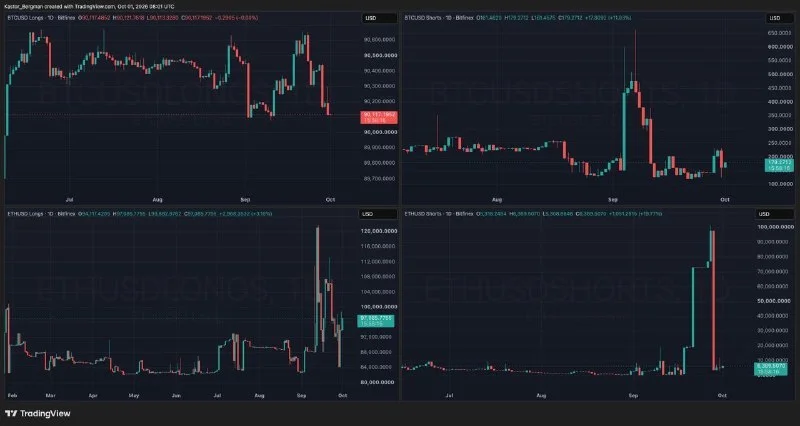
Task: Click the Apr date label on ETHUSD Longs chart
Action: [x=93, y=395]
